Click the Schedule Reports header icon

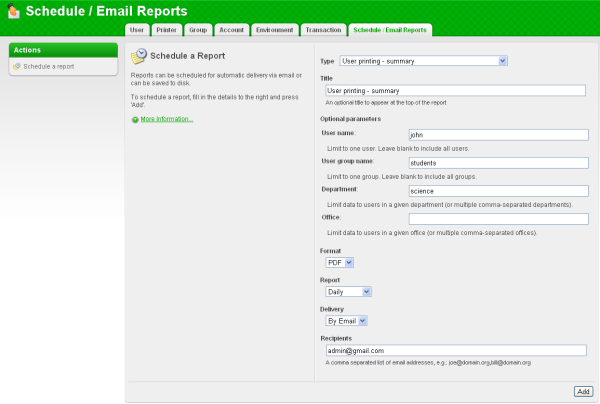coord(13,13)
